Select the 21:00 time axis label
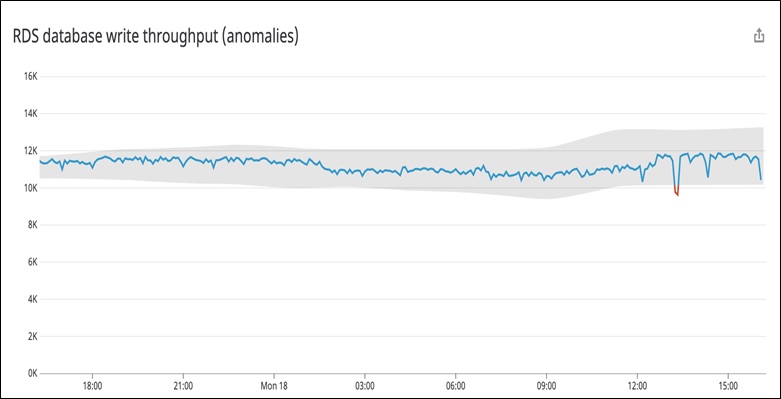This screenshot has height=399, width=781. (x=184, y=386)
